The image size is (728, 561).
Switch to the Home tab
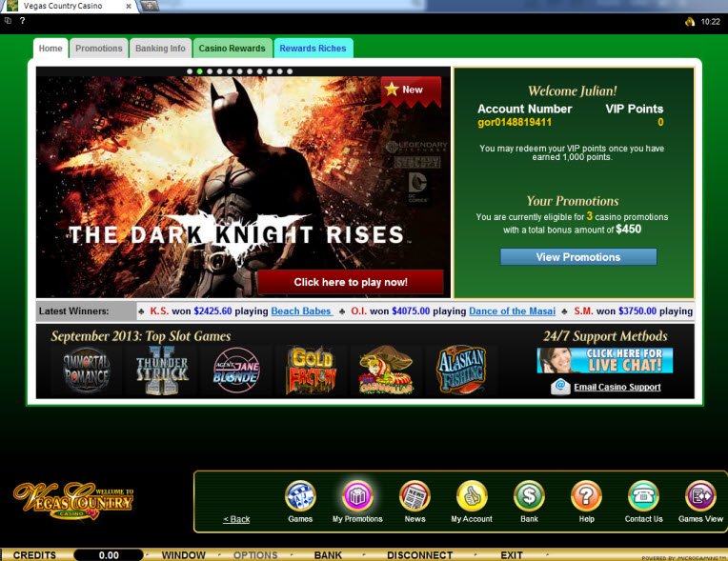click(x=51, y=49)
